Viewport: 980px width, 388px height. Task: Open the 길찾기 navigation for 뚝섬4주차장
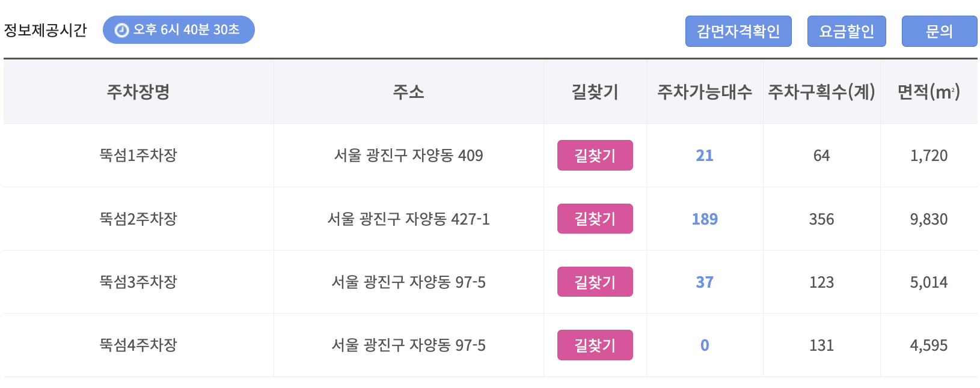point(595,345)
